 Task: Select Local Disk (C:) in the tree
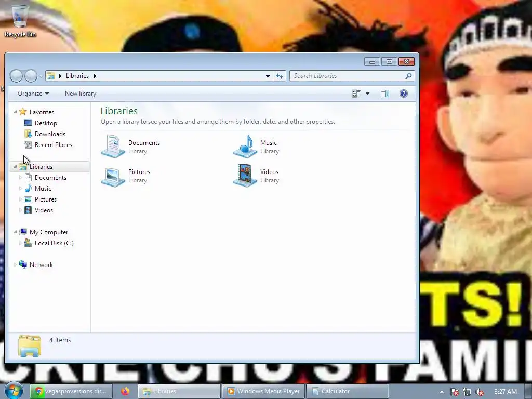coord(54,243)
